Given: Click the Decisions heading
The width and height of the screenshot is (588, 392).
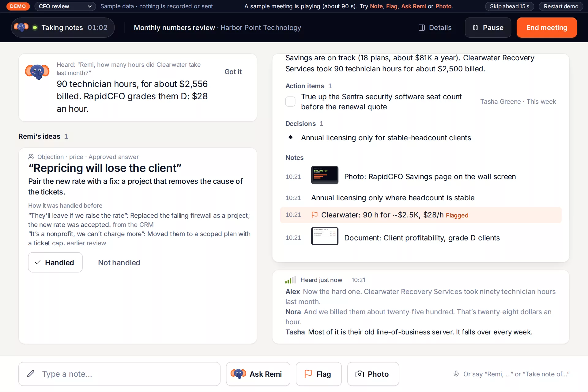Looking at the screenshot, I should click(x=300, y=124).
